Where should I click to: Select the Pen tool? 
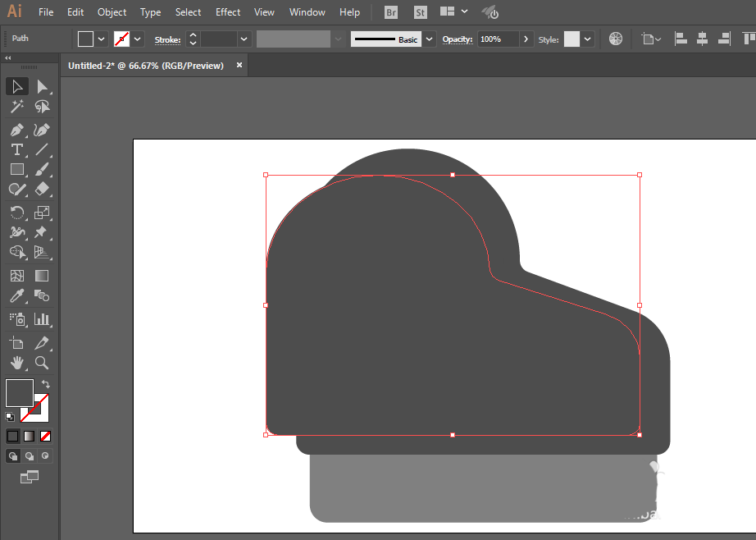[17, 130]
